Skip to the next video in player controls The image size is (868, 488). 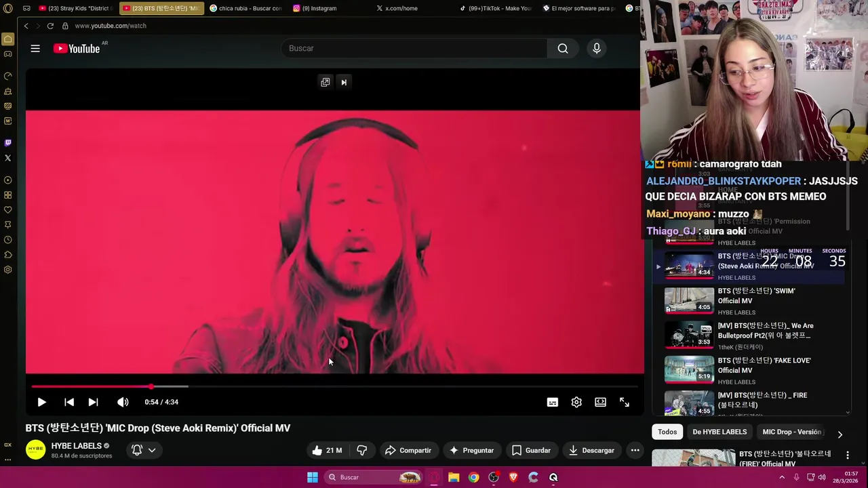(93, 402)
